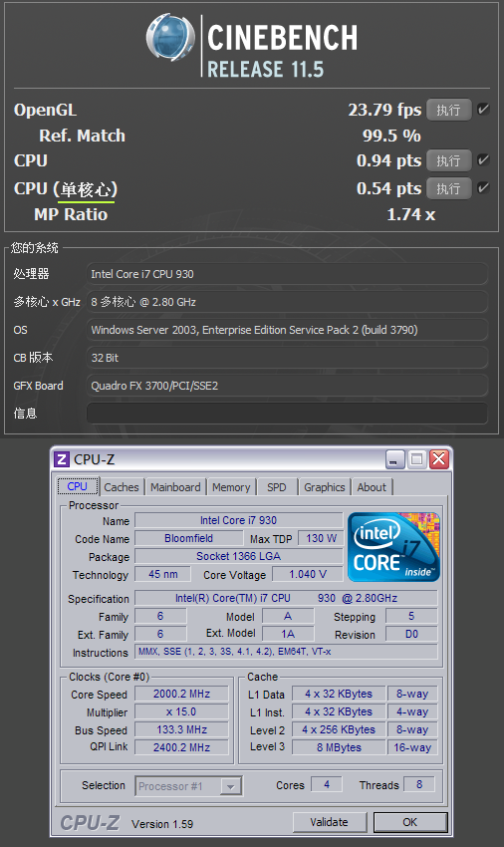Click the Name field Intel Core i7 930
Screen dimensions: 504x847
point(239,520)
